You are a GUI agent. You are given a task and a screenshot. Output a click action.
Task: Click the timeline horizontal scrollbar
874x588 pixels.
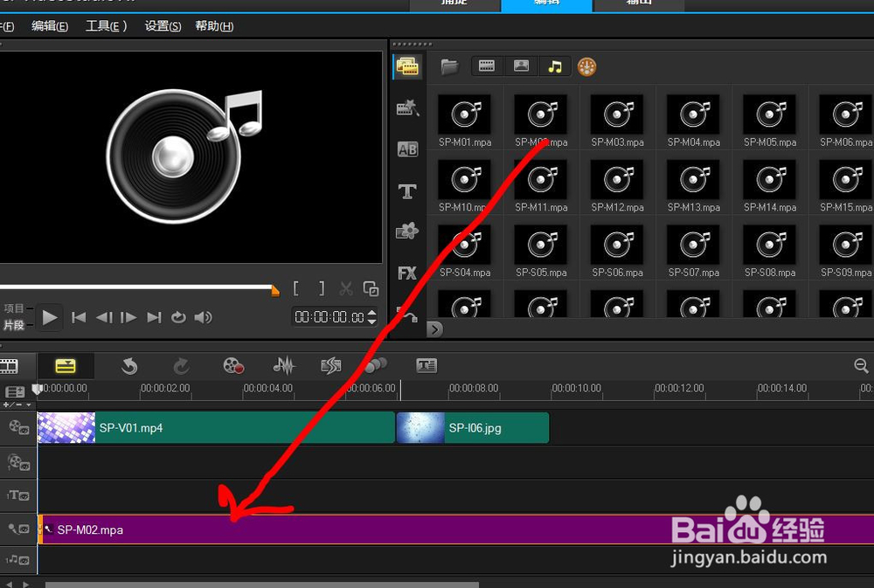262,585
